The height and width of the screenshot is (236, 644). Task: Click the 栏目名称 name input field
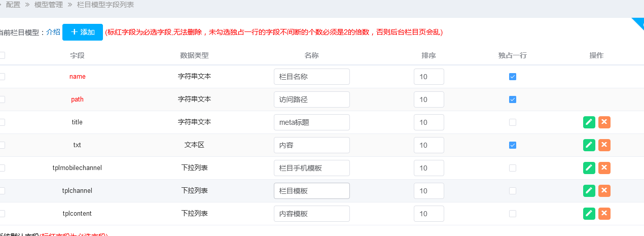pyautogui.click(x=311, y=77)
